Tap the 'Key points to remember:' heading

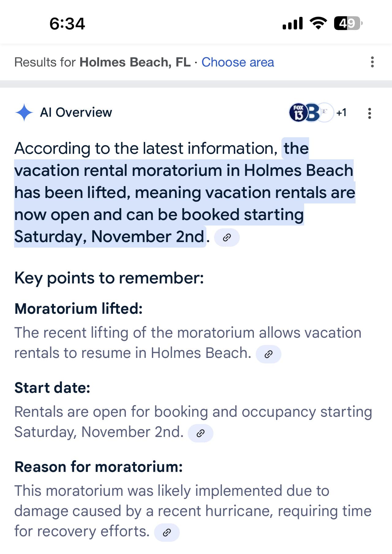[109, 278]
